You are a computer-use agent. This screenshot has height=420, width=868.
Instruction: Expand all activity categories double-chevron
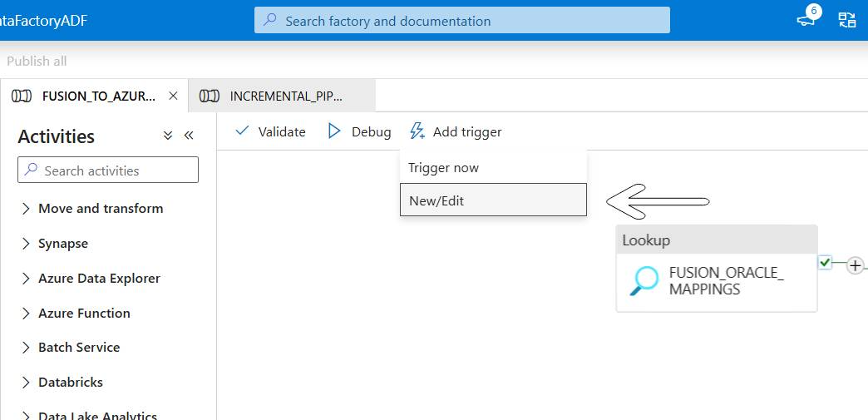(x=168, y=136)
